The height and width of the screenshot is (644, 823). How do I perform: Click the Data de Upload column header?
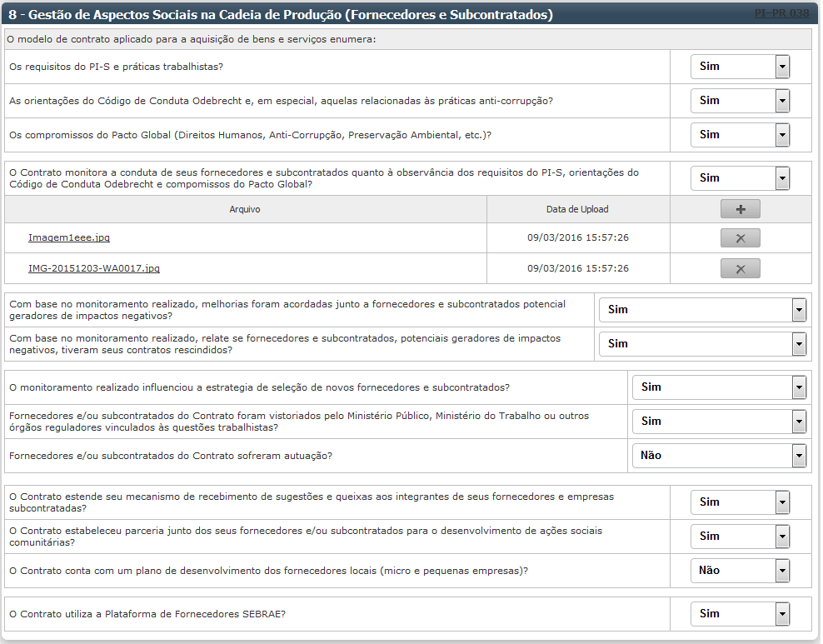coord(578,209)
